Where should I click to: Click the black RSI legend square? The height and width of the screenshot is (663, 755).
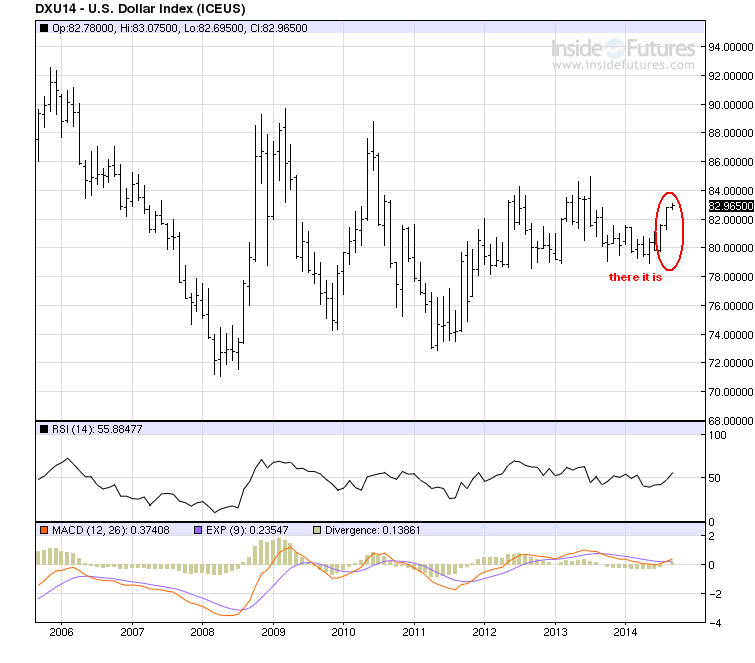44,429
